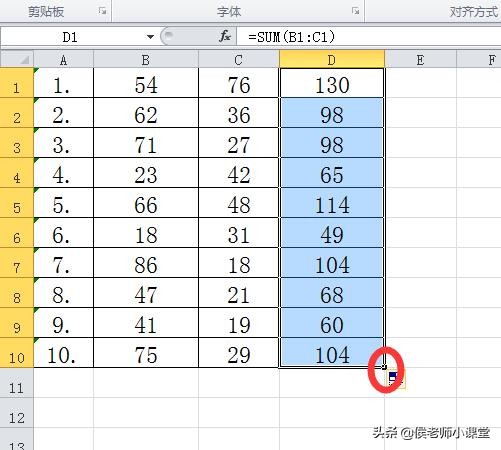Image resolution: width=501 pixels, height=450 pixels.
Task: Click cell D1 containing 130
Action: 332,83
